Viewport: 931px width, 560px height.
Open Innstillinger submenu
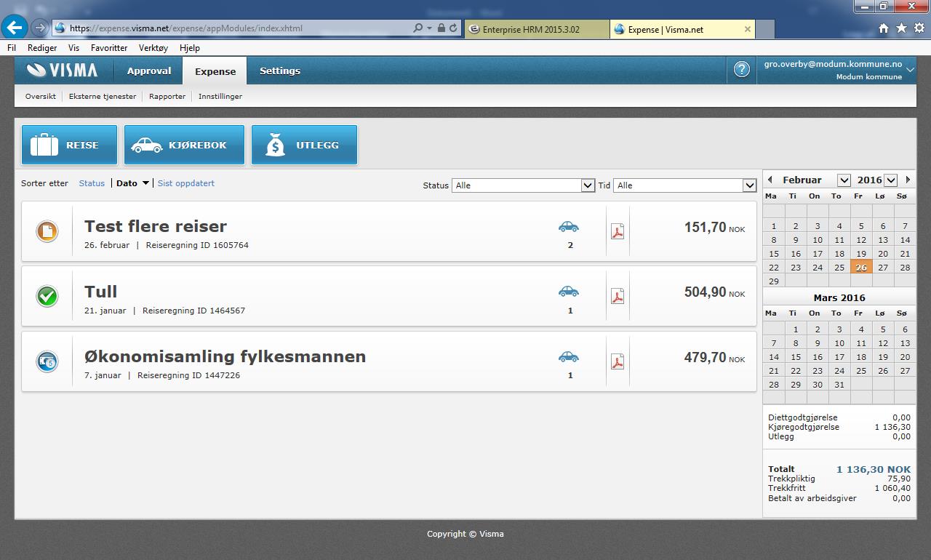(220, 96)
